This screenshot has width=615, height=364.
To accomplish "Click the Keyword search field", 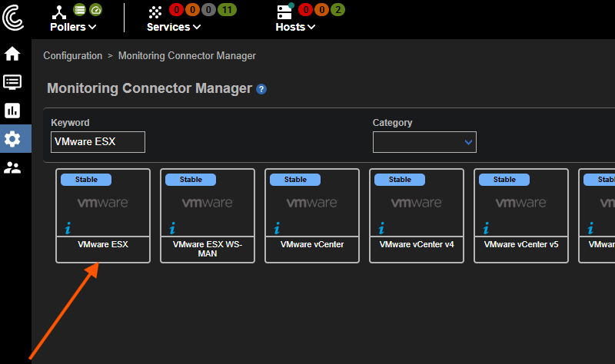I will [98, 142].
